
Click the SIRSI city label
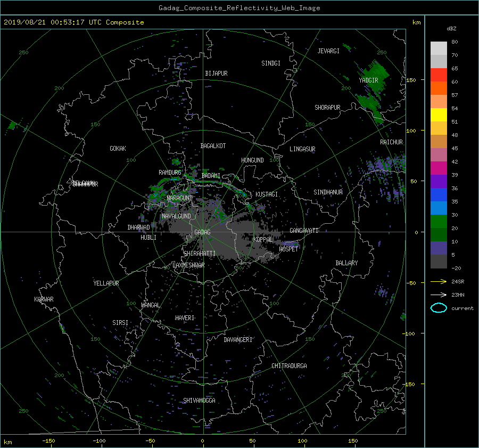pyautogui.click(x=120, y=323)
